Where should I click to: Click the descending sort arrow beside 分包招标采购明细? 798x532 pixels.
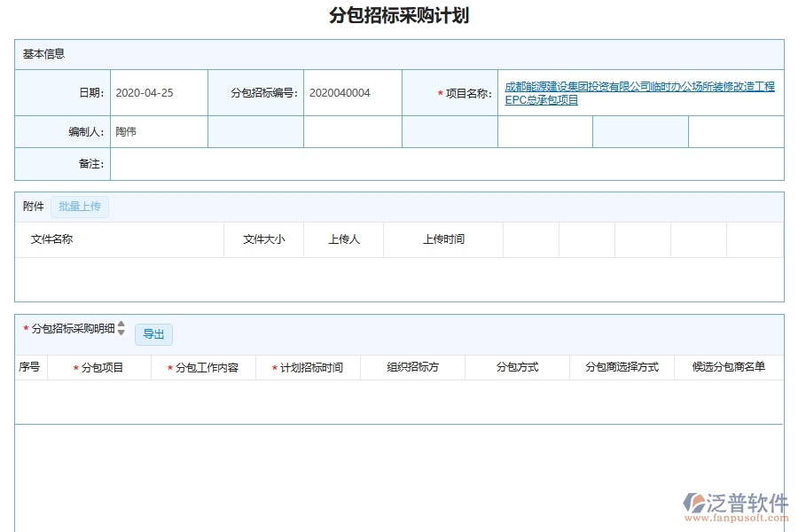[121, 334]
